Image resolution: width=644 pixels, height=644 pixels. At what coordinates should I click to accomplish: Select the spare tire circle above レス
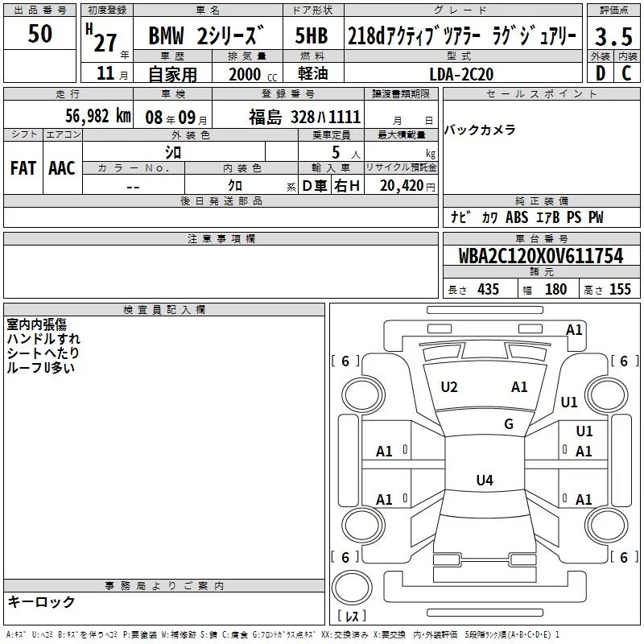(x=352, y=588)
